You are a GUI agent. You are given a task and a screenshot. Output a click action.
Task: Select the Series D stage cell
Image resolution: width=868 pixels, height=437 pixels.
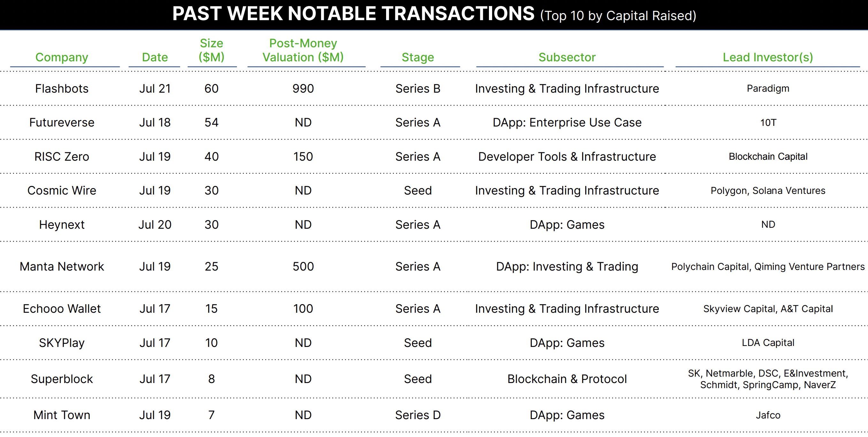(x=418, y=415)
